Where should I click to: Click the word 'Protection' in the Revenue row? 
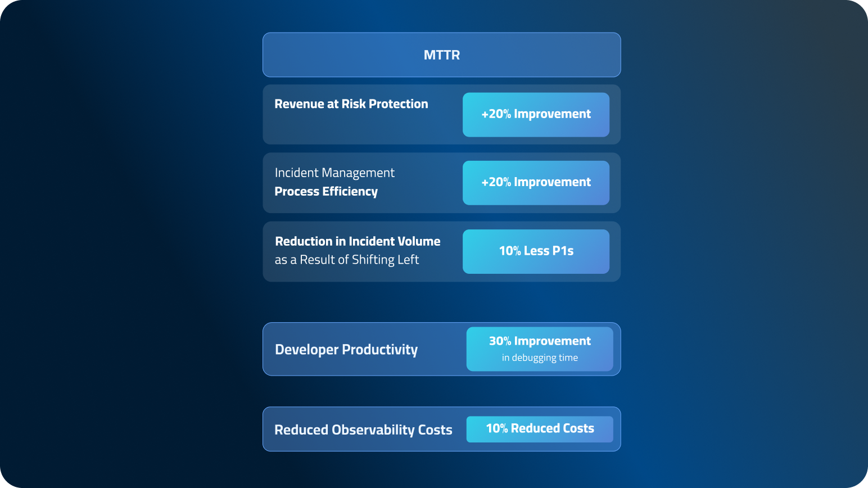(x=398, y=104)
